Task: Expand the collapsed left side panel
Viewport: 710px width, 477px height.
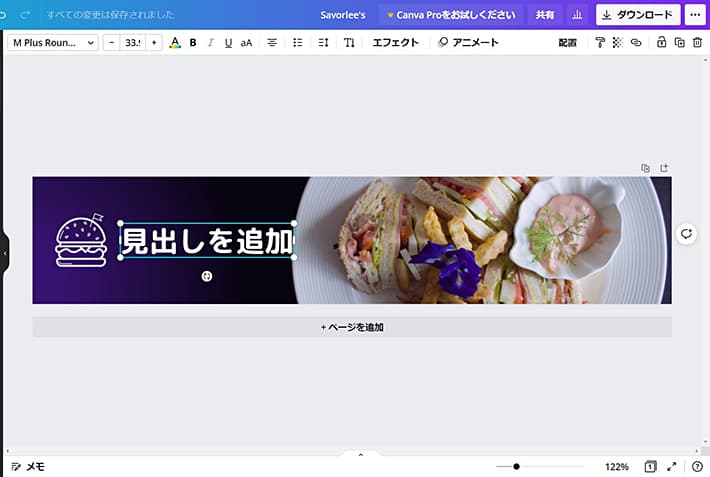Action: pos(5,254)
